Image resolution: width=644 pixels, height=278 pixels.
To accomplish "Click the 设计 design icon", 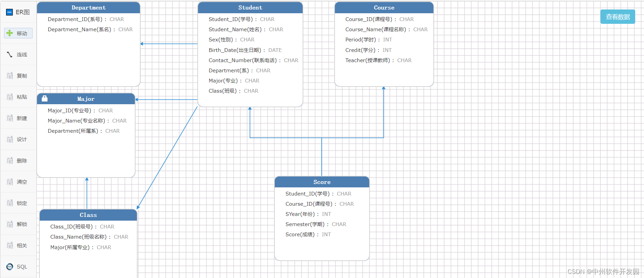I will click(x=10, y=139).
